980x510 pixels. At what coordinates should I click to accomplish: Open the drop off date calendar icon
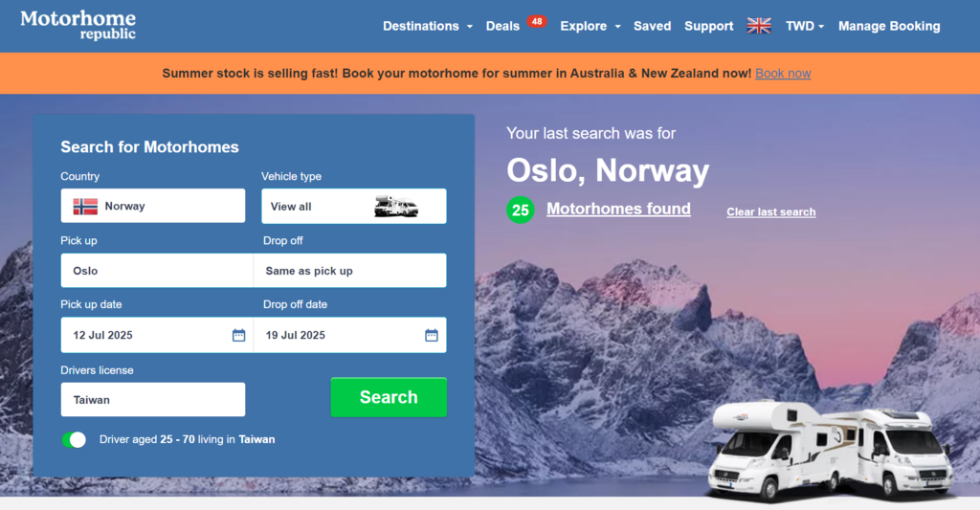point(432,336)
